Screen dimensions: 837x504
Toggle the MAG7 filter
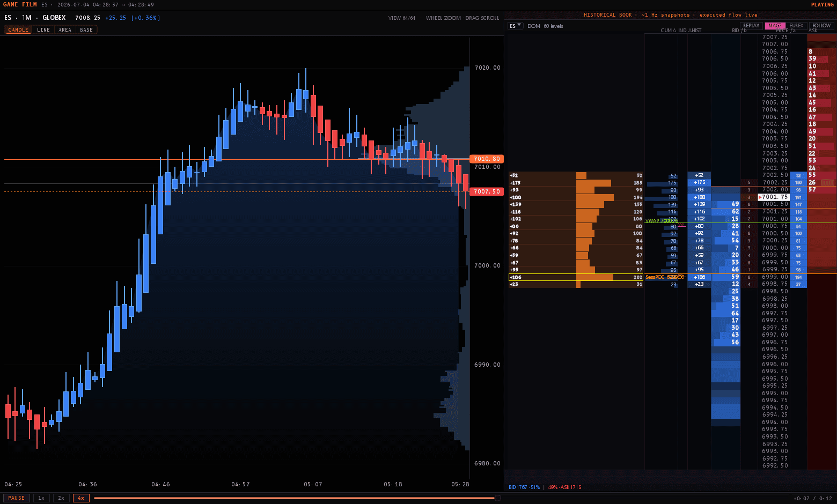[775, 26]
